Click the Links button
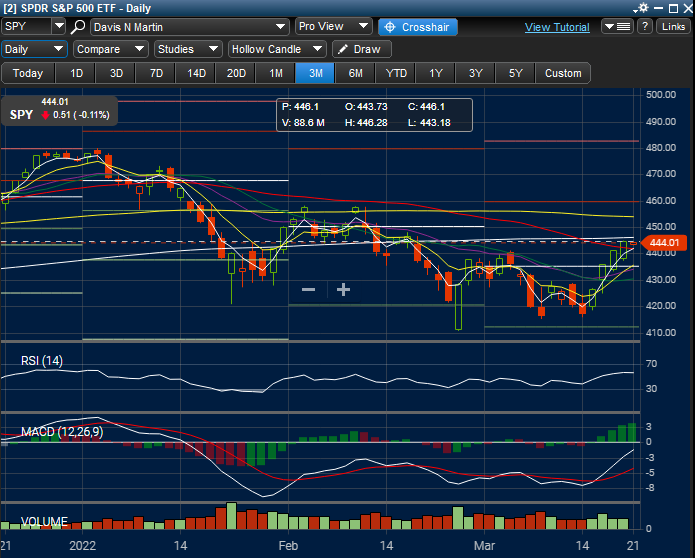The height and width of the screenshot is (558, 695). click(x=673, y=27)
